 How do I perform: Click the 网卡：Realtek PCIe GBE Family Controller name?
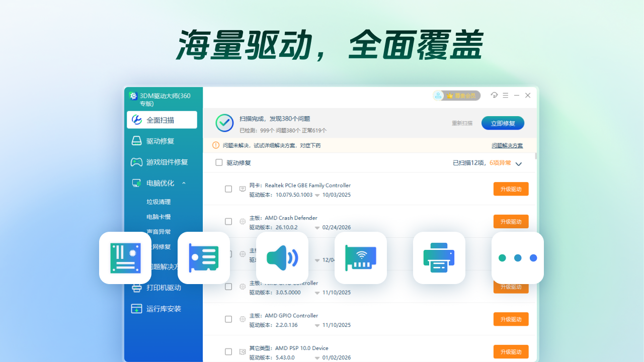point(300,185)
